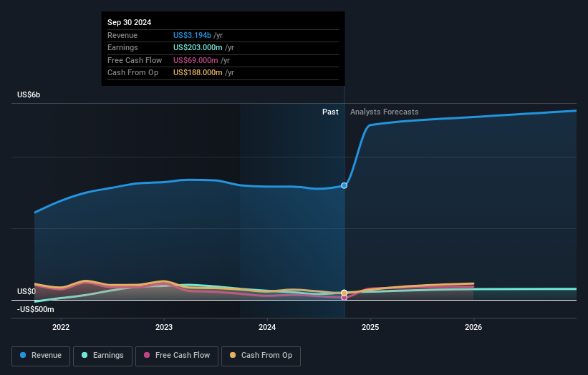Click the pink Free Cash Flow data point
Viewport: 588px width, 375px height.
pos(344,298)
